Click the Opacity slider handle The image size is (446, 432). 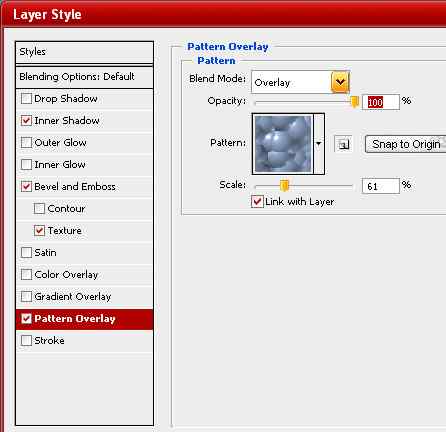pos(355,102)
